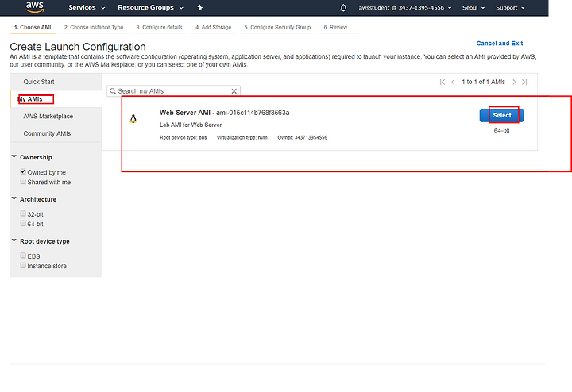572x392 pixels.
Task: Click the AWS logo home icon
Action: tap(35, 7)
